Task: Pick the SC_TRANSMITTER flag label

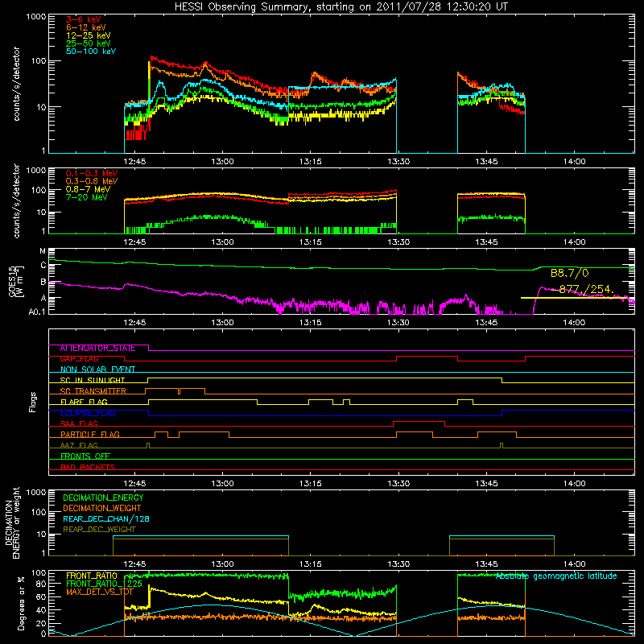Action: (x=93, y=391)
